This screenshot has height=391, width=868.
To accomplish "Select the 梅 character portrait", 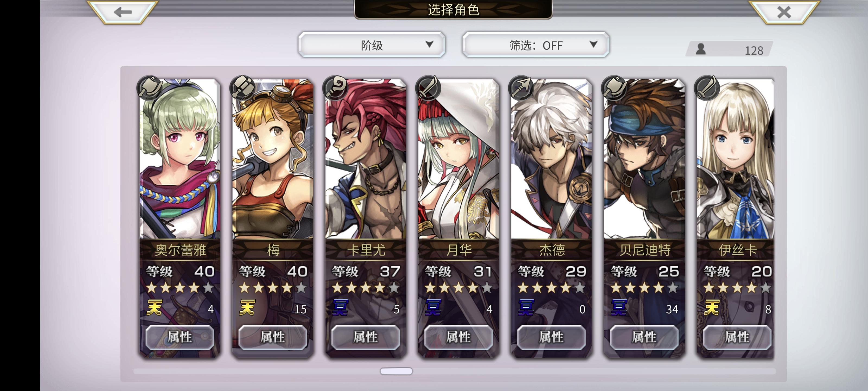I will tap(273, 159).
